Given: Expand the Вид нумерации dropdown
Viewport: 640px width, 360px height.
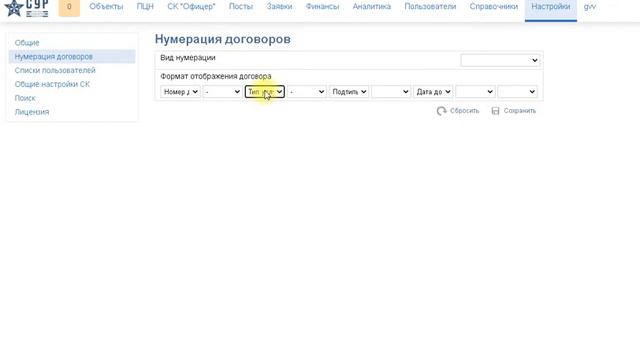Looking at the screenshot, I should 500,60.
